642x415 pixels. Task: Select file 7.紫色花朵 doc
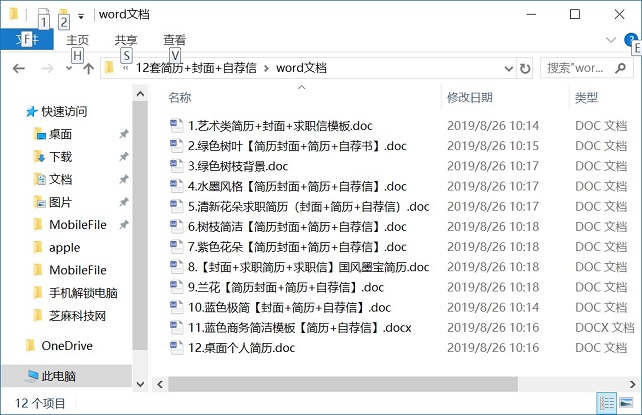(297, 247)
